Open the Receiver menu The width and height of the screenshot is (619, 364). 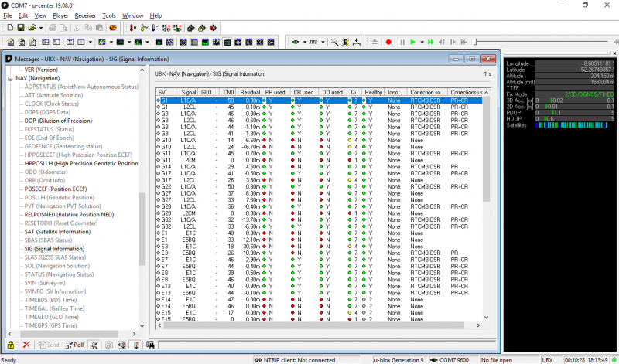pos(85,15)
